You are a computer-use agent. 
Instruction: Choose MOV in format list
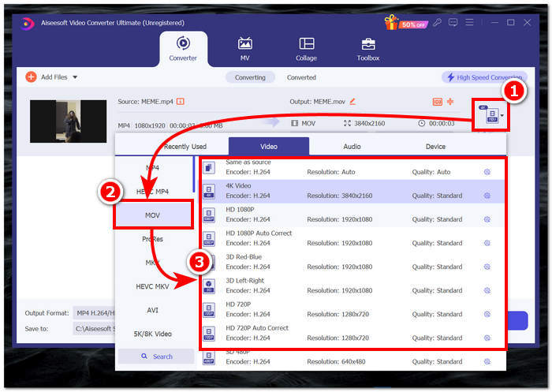(x=153, y=215)
